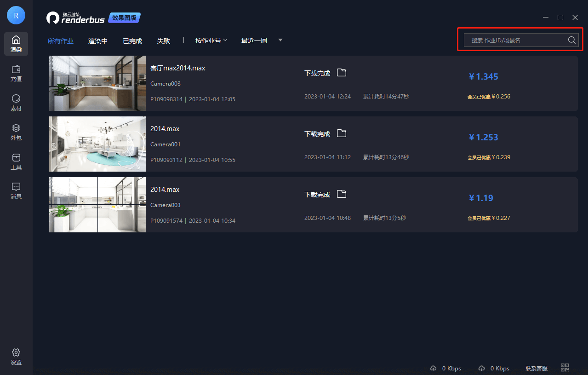This screenshot has height=375, width=588.
Task: Click the search magnifier icon
Action: click(x=571, y=40)
